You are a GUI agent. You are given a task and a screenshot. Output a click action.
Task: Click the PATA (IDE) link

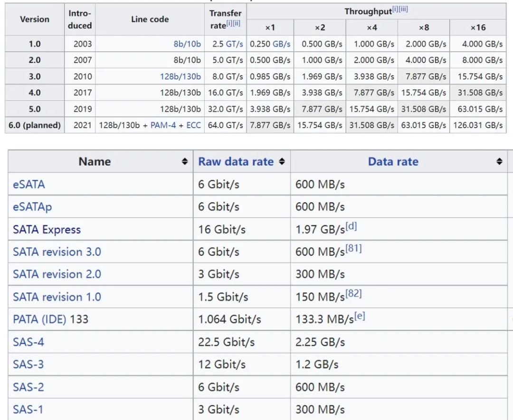(39, 319)
